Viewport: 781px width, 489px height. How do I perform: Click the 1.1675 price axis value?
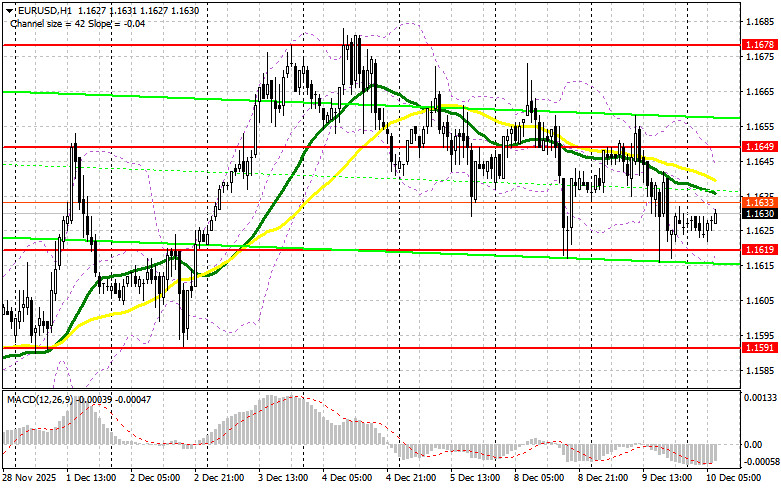pos(760,57)
